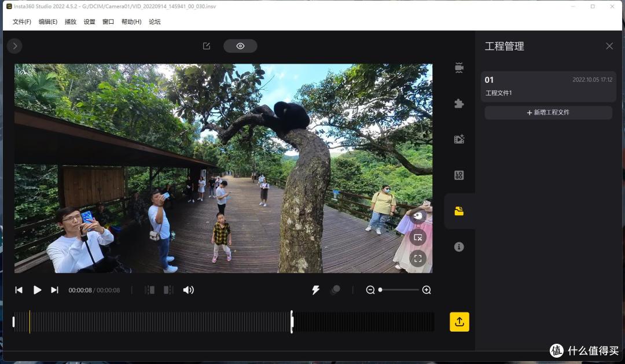Click 新增工程文件 button

click(548, 112)
